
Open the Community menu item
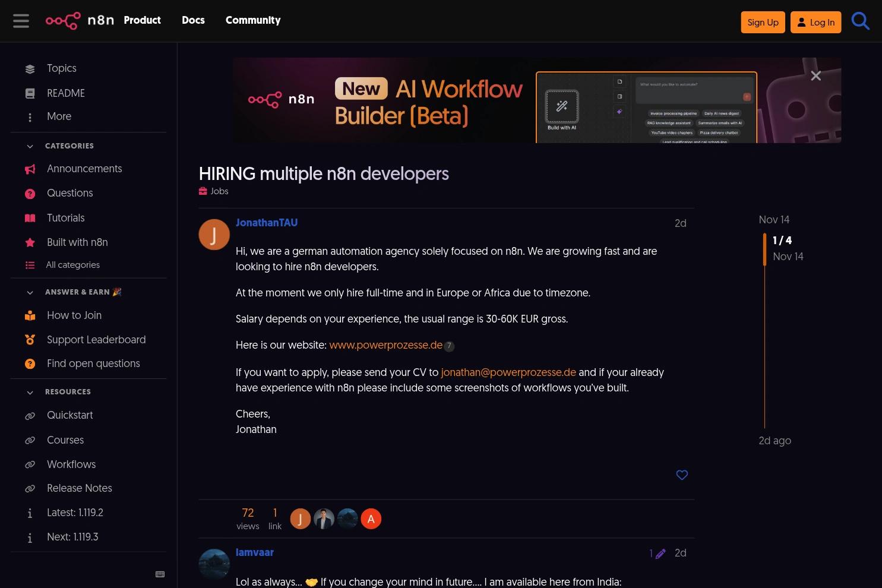[253, 20]
